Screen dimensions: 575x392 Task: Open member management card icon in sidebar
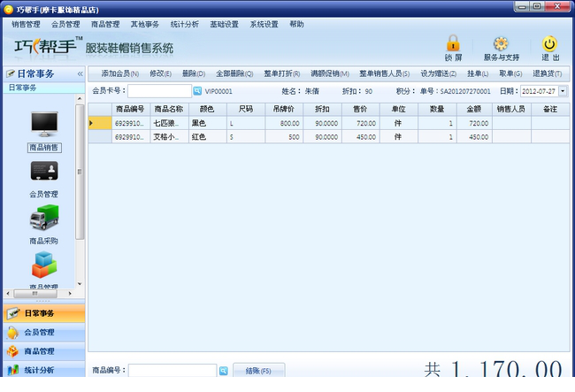[44, 171]
